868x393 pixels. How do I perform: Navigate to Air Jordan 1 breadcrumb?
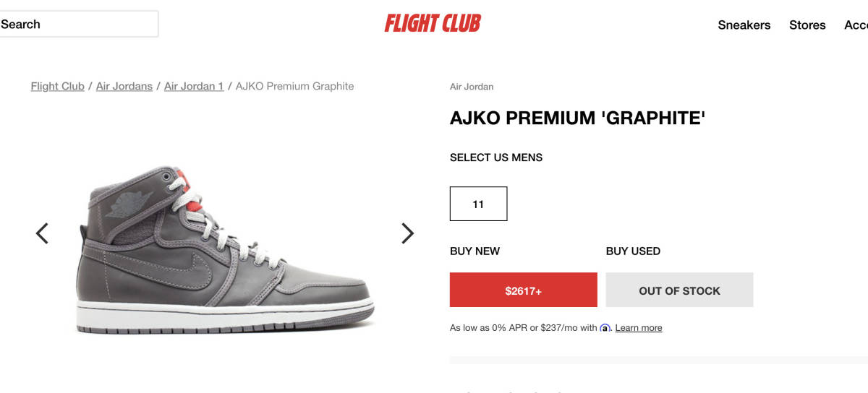pyautogui.click(x=193, y=86)
